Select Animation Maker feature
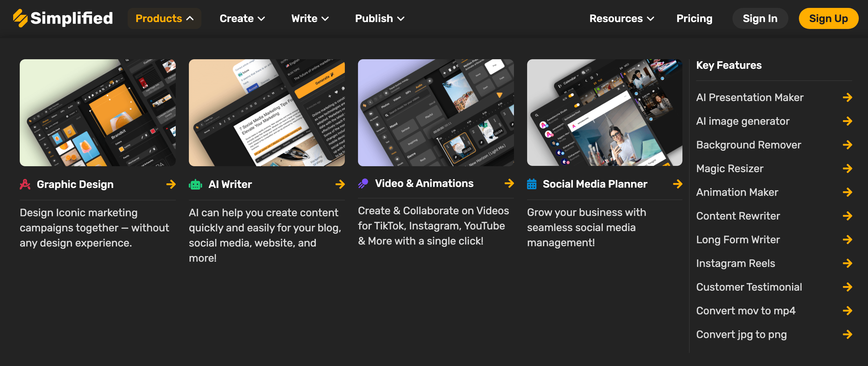This screenshot has height=366, width=868. click(737, 192)
